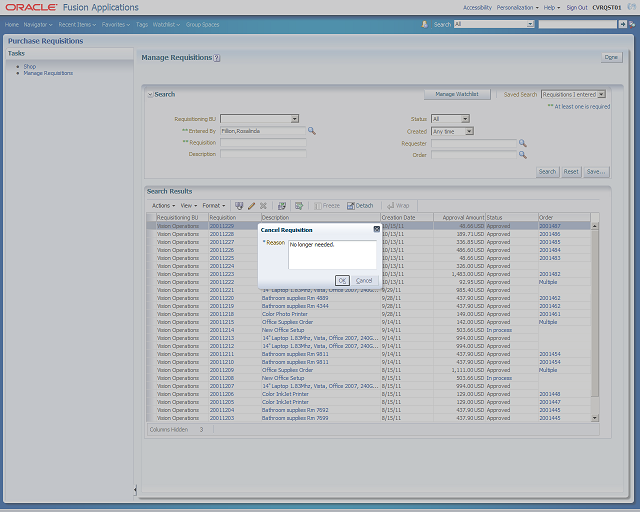Open Tags in navigation bar

(x=142, y=24)
